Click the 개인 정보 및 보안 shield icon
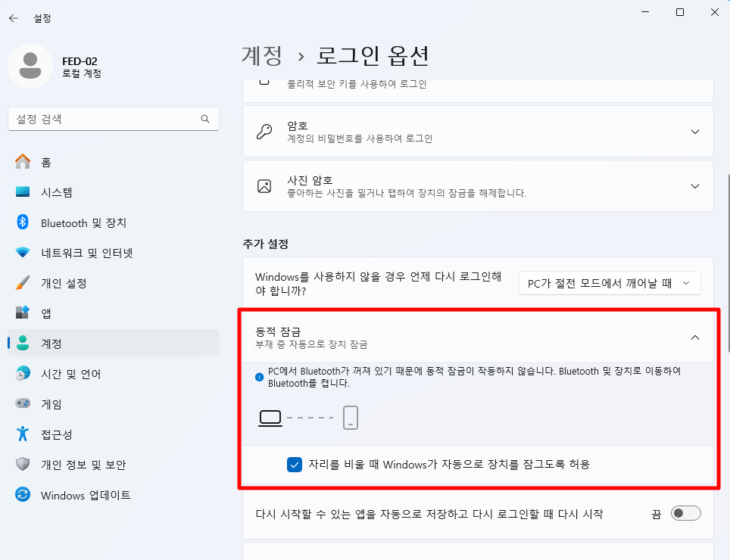 (x=23, y=464)
